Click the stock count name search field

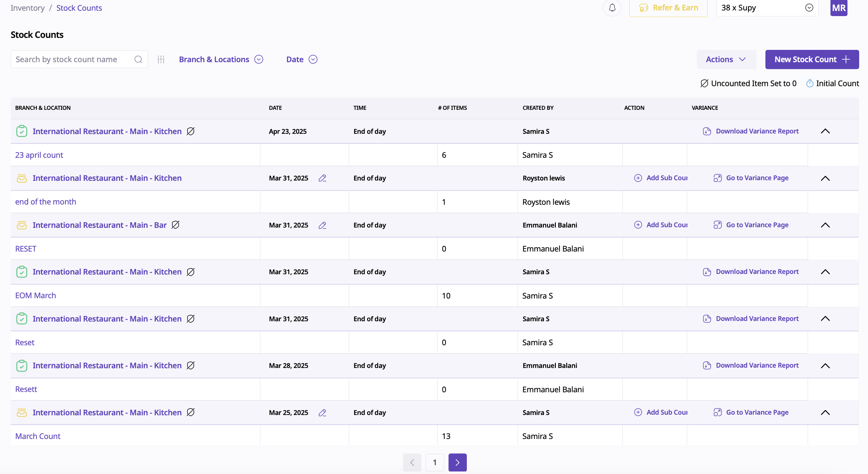click(73, 59)
